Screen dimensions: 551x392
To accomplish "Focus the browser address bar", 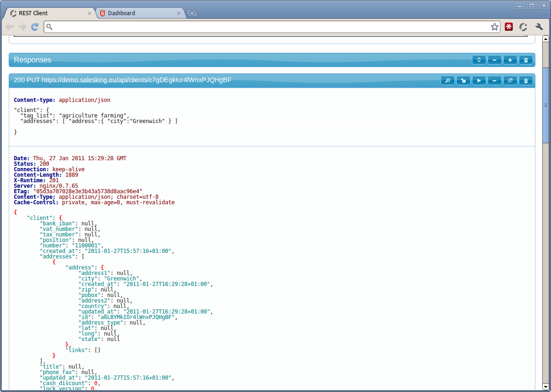I will (x=272, y=27).
